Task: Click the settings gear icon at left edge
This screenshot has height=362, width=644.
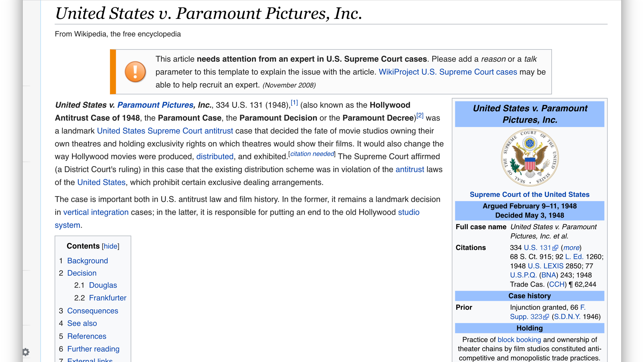Action: (26, 352)
